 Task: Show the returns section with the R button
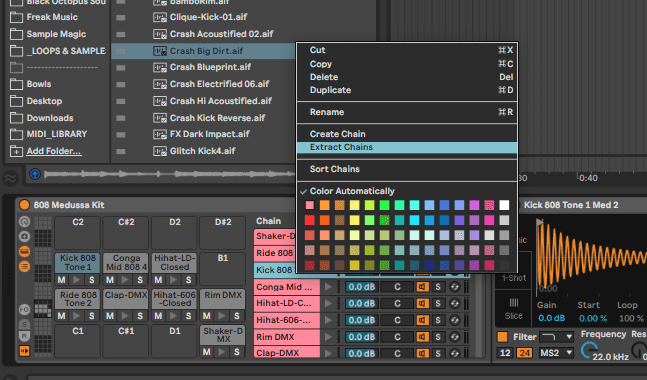[x=24, y=336]
